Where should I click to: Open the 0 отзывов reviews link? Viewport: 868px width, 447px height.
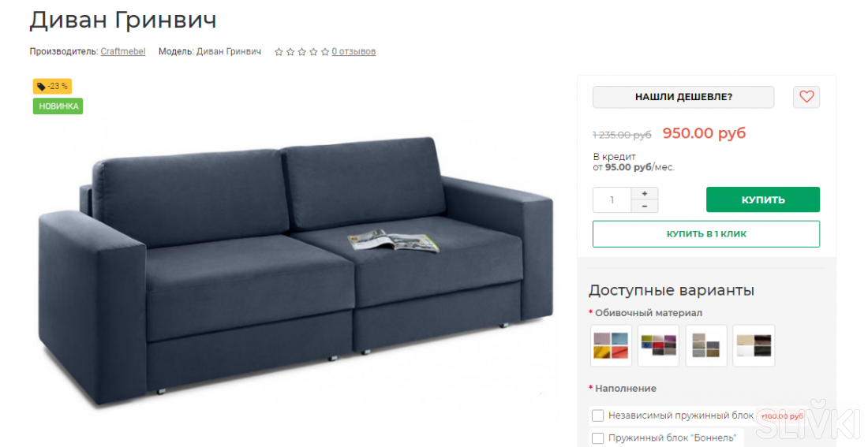coord(354,51)
